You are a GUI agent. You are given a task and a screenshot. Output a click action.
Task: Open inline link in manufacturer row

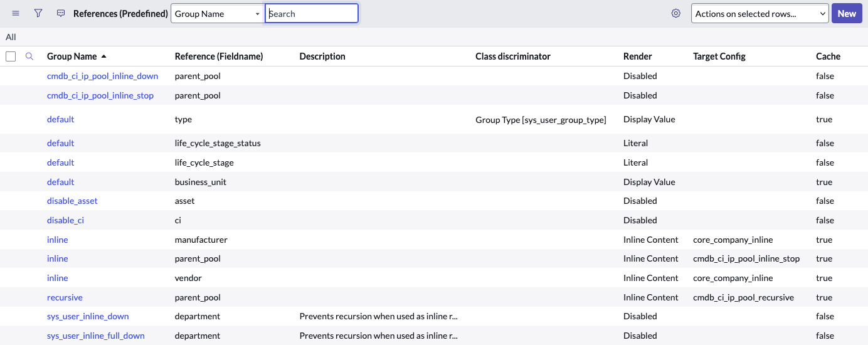click(x=57, y=240)
